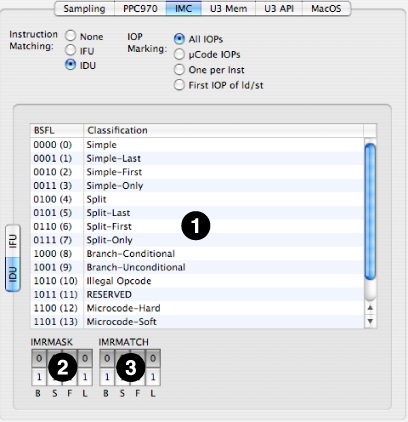Switch to the vertical IFU side tab

[13, 241]
